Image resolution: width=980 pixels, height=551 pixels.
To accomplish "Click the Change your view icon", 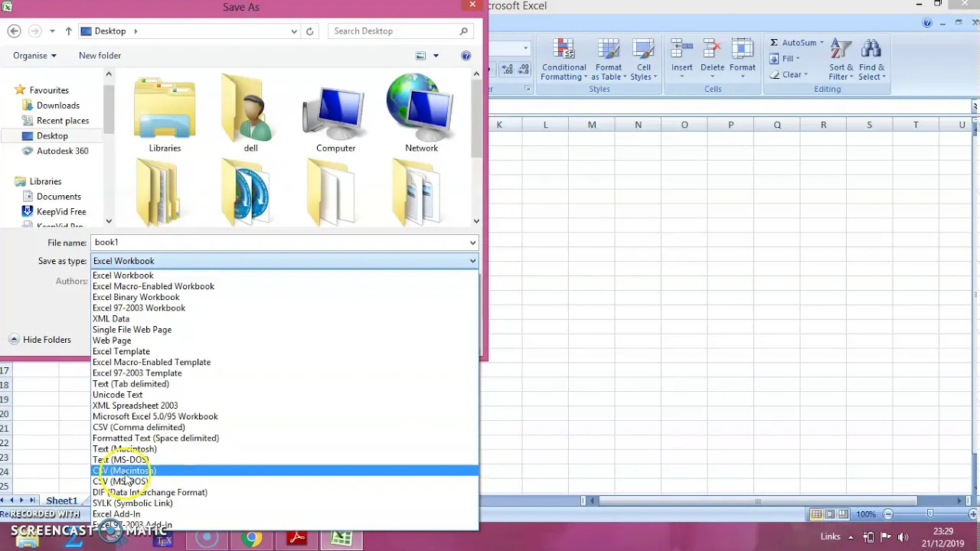I will 420,56.
